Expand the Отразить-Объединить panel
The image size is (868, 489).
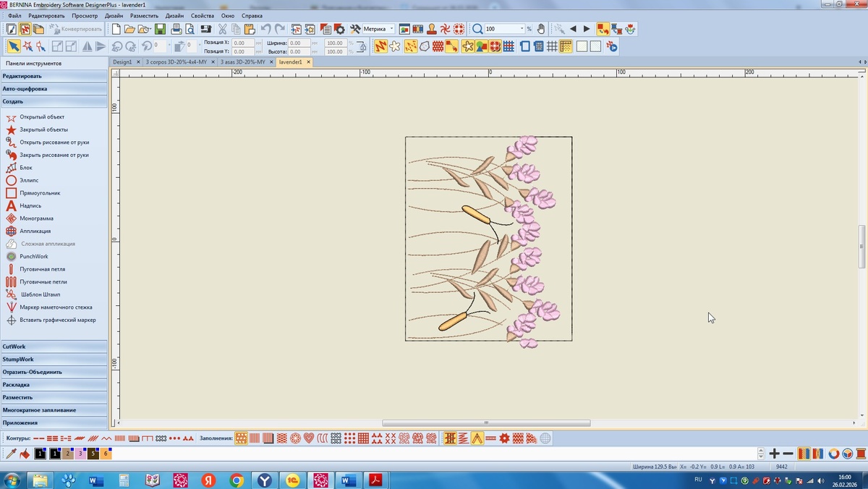tap(54, 372)
